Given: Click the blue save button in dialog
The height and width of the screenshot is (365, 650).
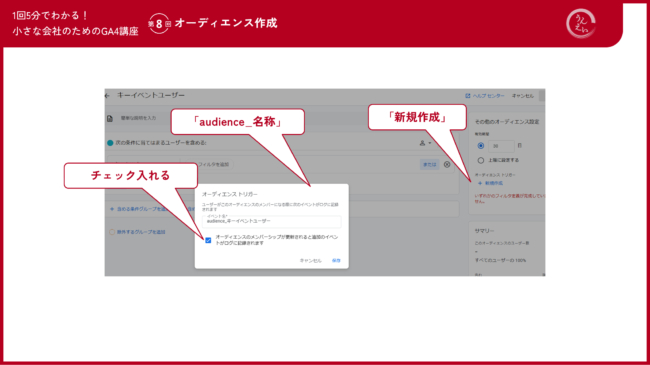Looking at the screenshot, I should click(x=336, y=260).
